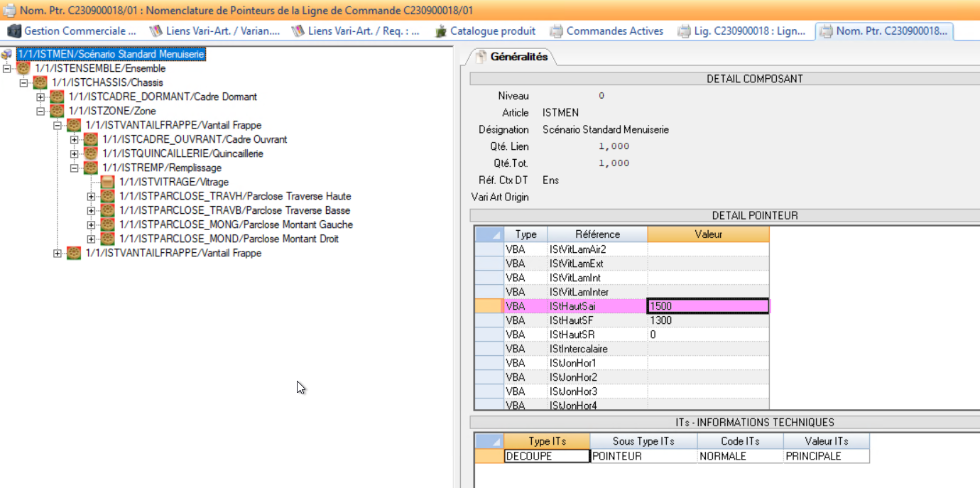
Task: Expand the ISTCADRE_OUVRANT Cadre Ouvrant node
Action: (75, 140)
